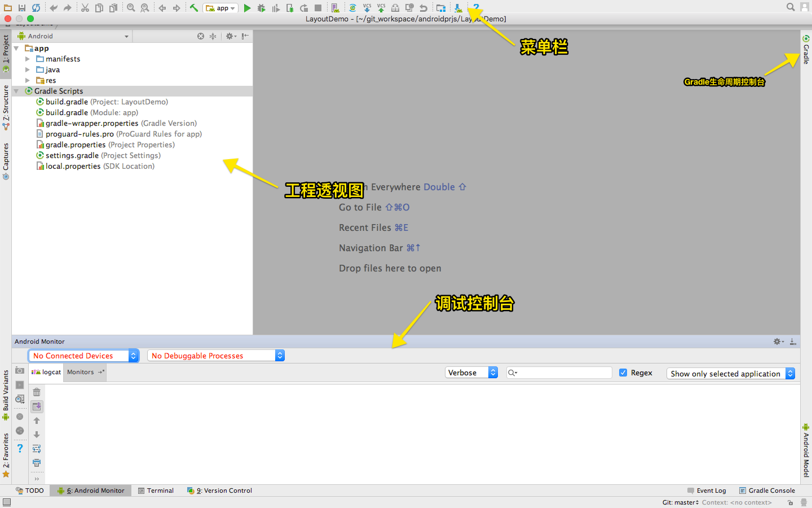Viewport: 812px width, 508px height.
Task: Click the Debug app bug icon
Action: click(262, 8)
